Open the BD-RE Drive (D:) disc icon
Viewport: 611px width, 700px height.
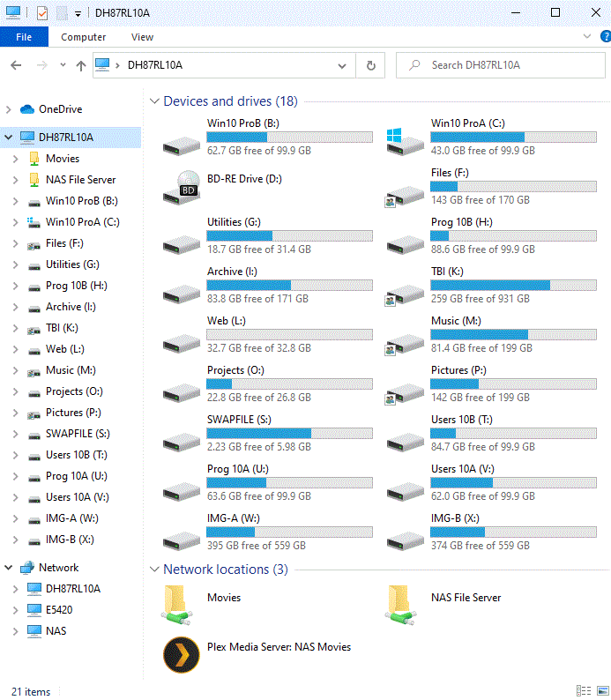tap(182, 188)
